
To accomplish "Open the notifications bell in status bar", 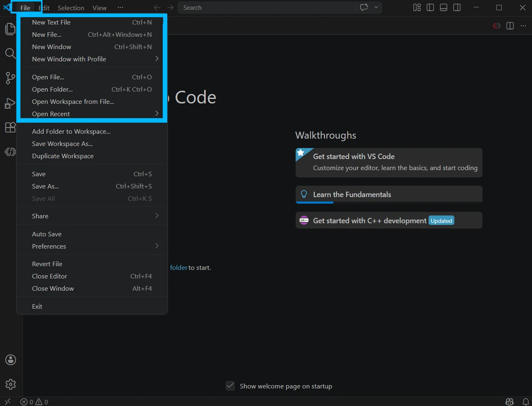I will (526, 402).
